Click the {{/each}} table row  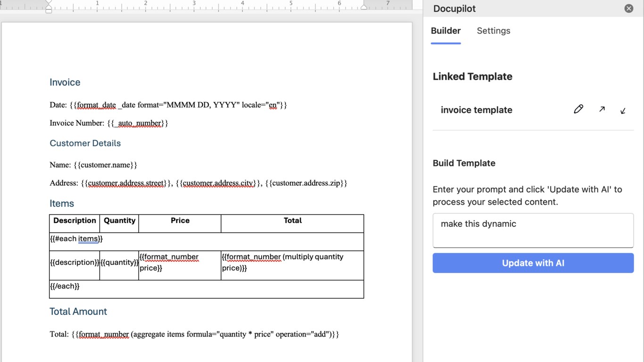point(206,289)
